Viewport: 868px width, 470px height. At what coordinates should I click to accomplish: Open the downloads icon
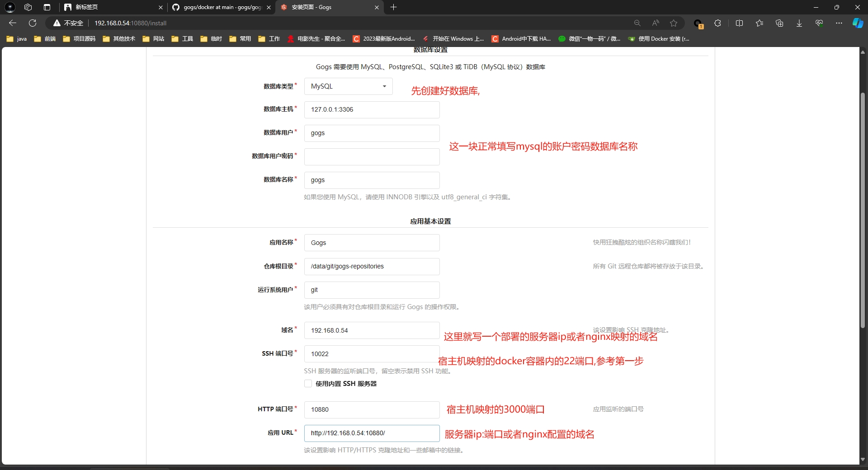click(x=799, y=23)
